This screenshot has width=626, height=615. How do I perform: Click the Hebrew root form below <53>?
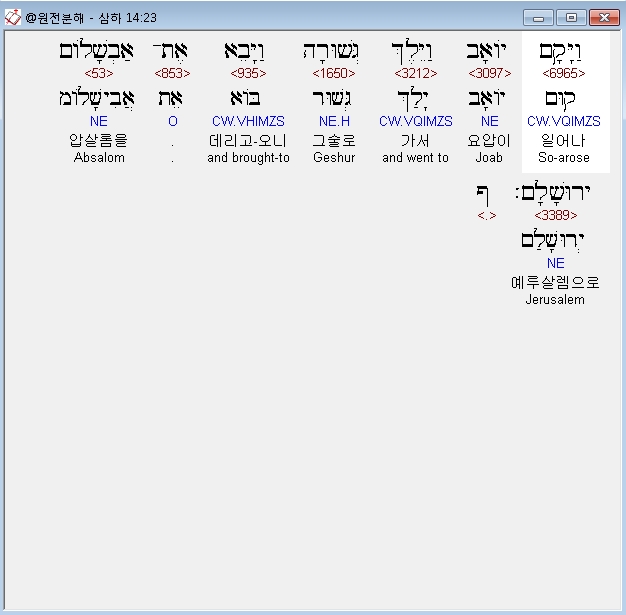click(x=97, y=98)
